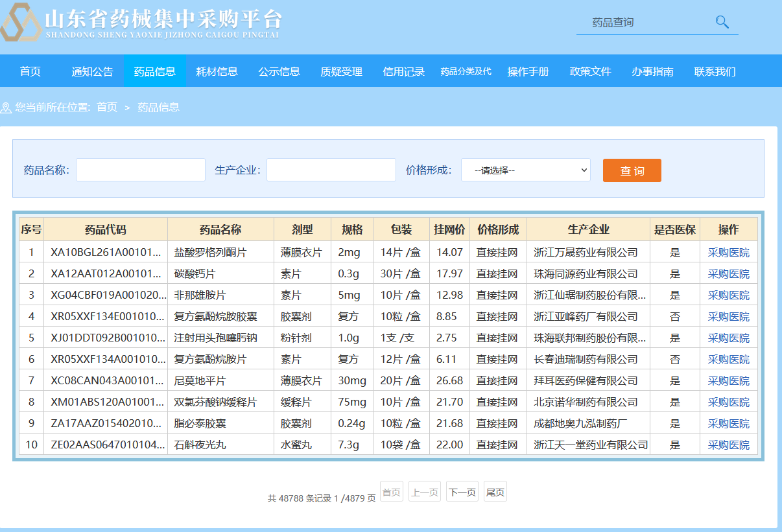Screen dimensions: 782x532
Task: Click the top 药品查询 search box
Action: tap(645, 23)
